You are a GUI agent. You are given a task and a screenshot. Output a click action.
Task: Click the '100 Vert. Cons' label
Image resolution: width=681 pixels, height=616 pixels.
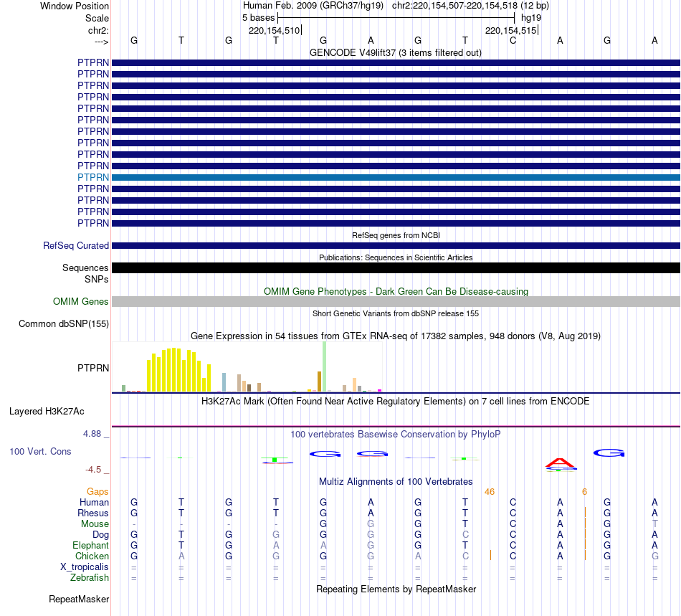(40, 451)
